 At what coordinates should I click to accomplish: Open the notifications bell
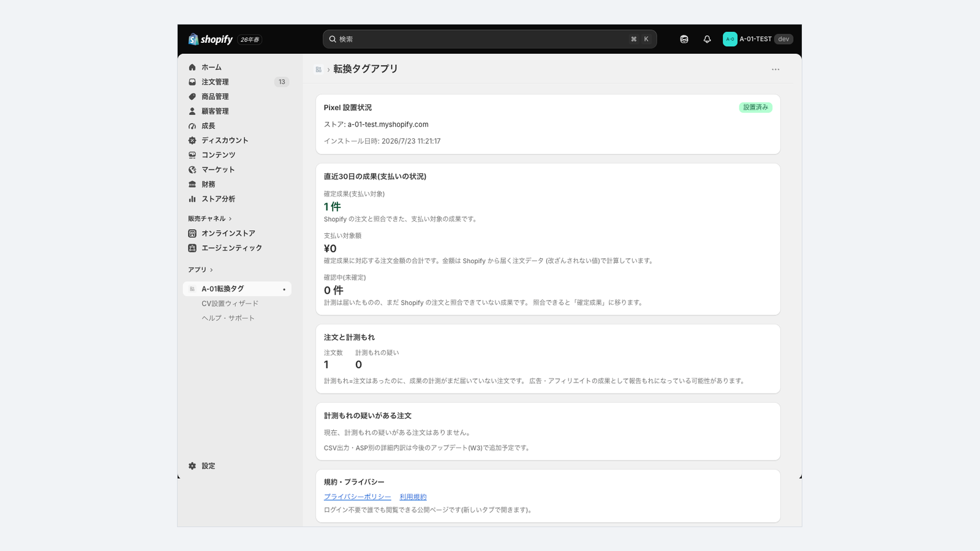[x=707, y=39]
